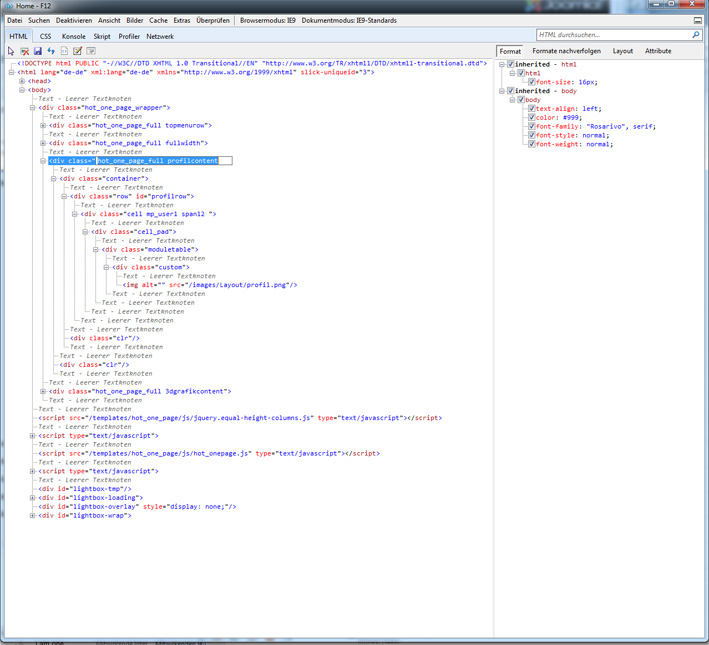Collapse the body node
Screen dimensions: 709x645
tap(22, 90)
